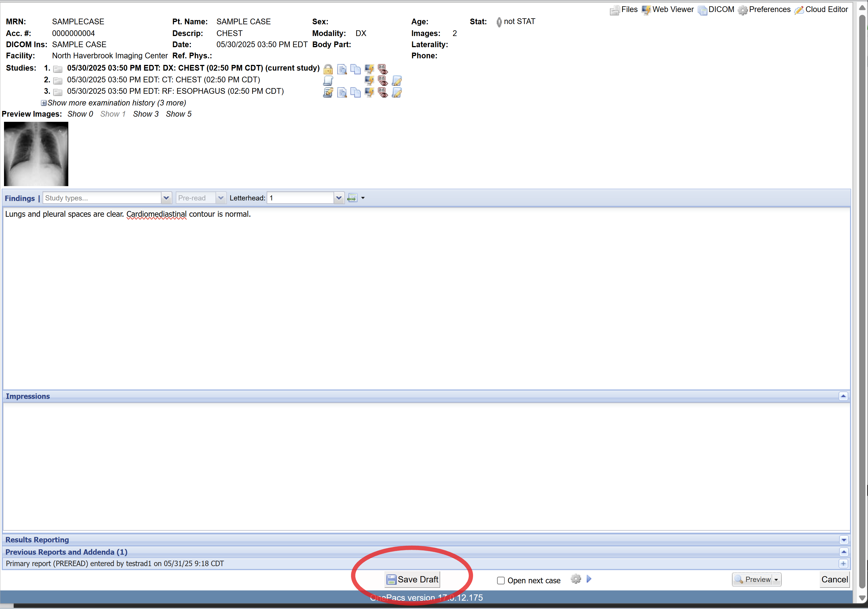Collapse the Impressions section
This screenshot has height=609, width=868.
point(843,396)
